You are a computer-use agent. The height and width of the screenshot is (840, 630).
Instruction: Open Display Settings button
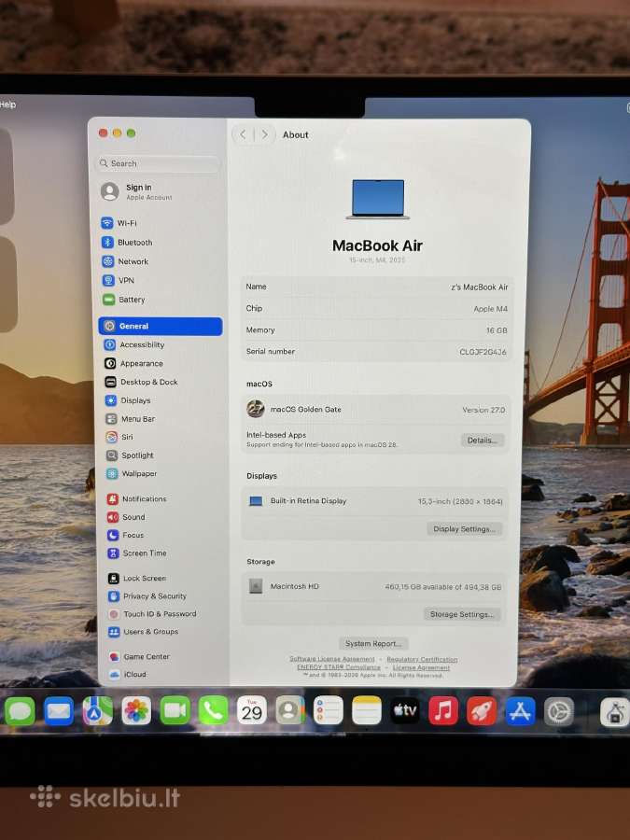tap(464, 529)
